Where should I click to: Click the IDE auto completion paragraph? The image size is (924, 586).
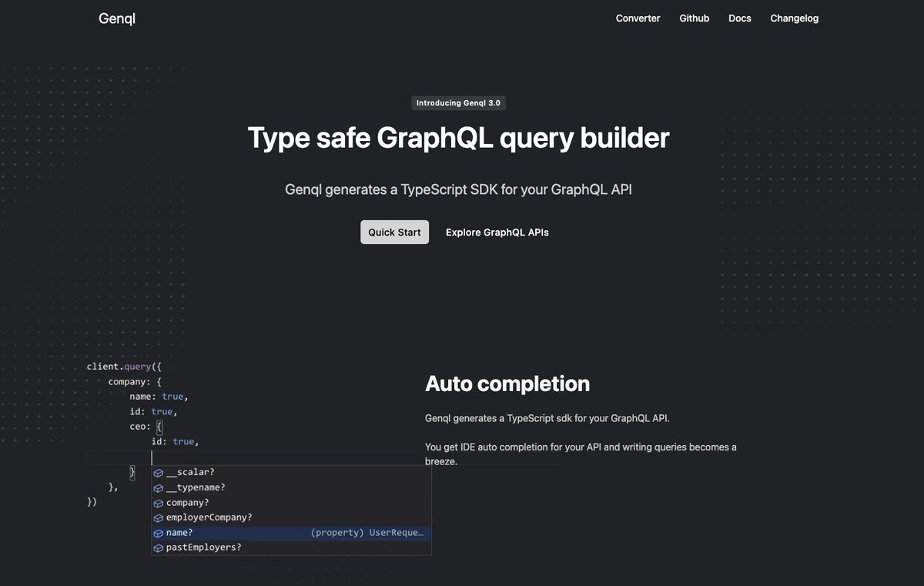click(x=581, y=454)
